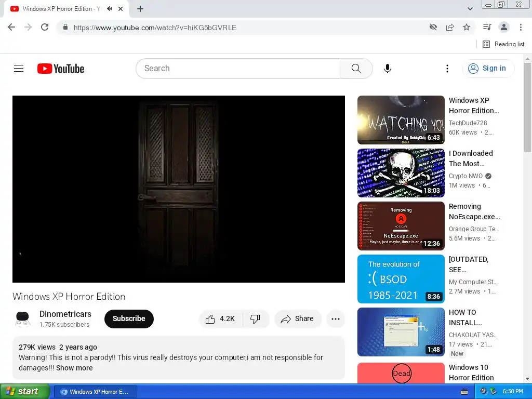Expand description with Show more
The width and height of the screenshot is (532, 399).
74,368
